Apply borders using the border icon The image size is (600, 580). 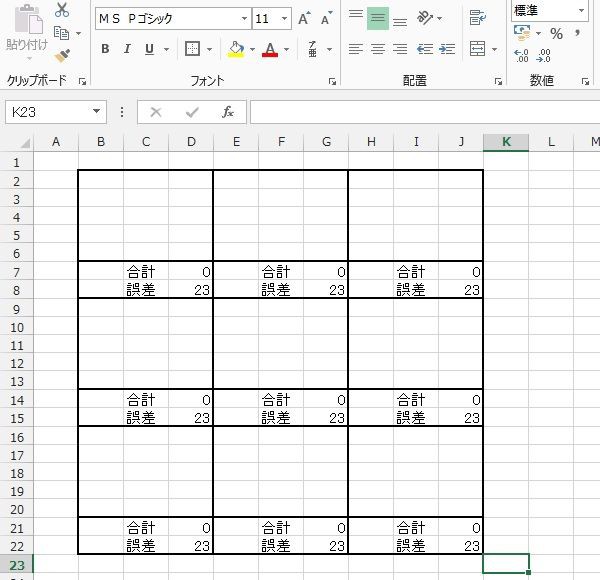pyautogui.click(x=192, y=49)
